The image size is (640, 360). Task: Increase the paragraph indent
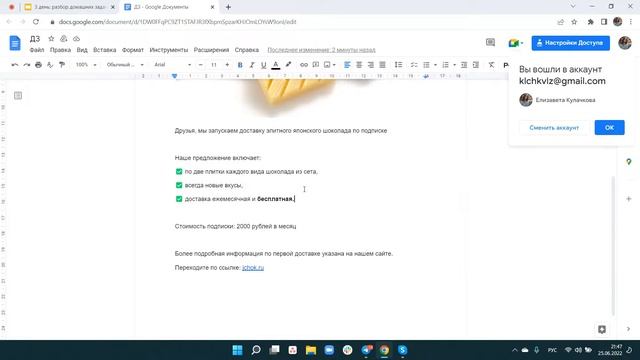point(476,65)
